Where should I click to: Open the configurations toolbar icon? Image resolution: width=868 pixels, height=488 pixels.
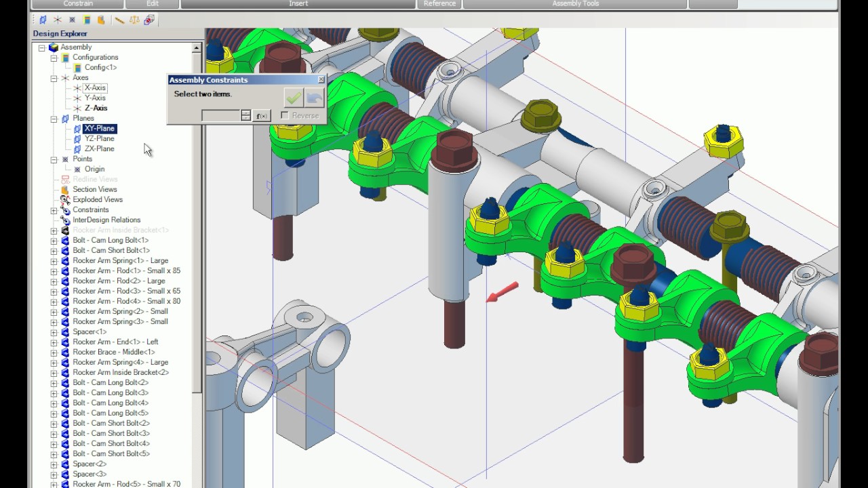click(x=87, y=20)
